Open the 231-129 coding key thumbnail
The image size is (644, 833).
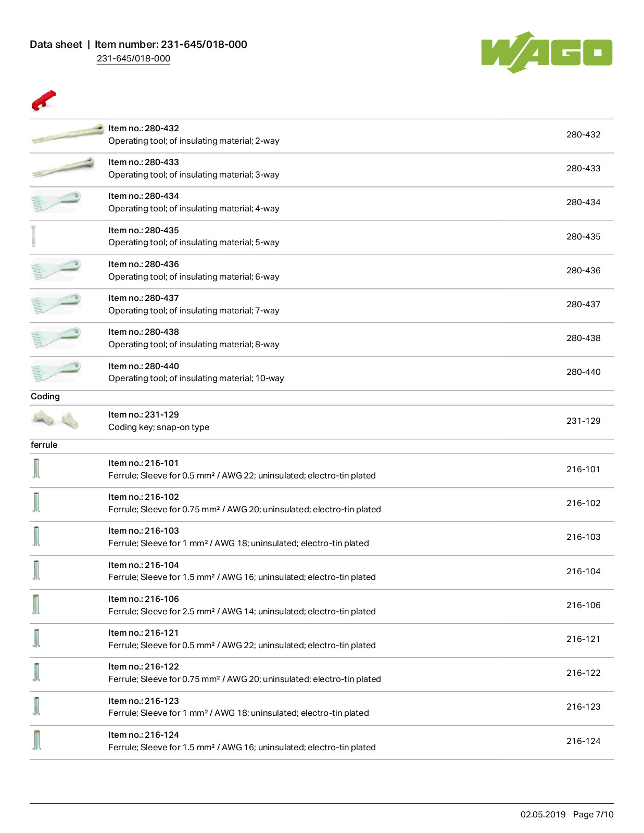click(56, 420)
